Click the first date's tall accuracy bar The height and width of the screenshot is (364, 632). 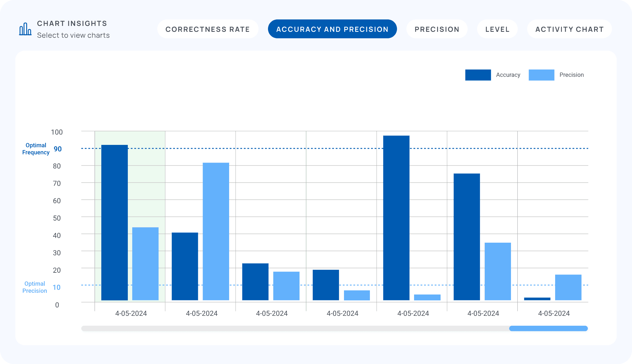[x=115, y=223]
